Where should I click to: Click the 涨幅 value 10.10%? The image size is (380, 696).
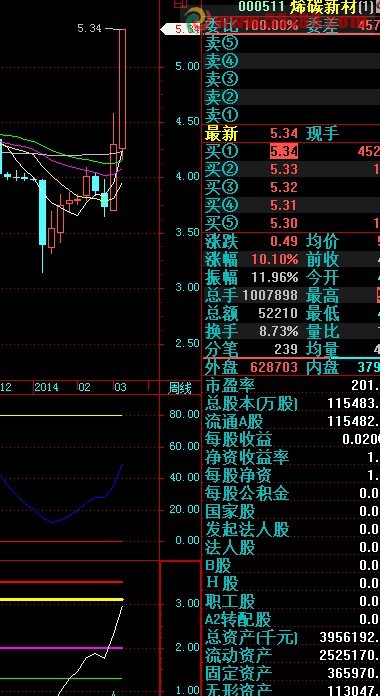(x=275, y=259)
